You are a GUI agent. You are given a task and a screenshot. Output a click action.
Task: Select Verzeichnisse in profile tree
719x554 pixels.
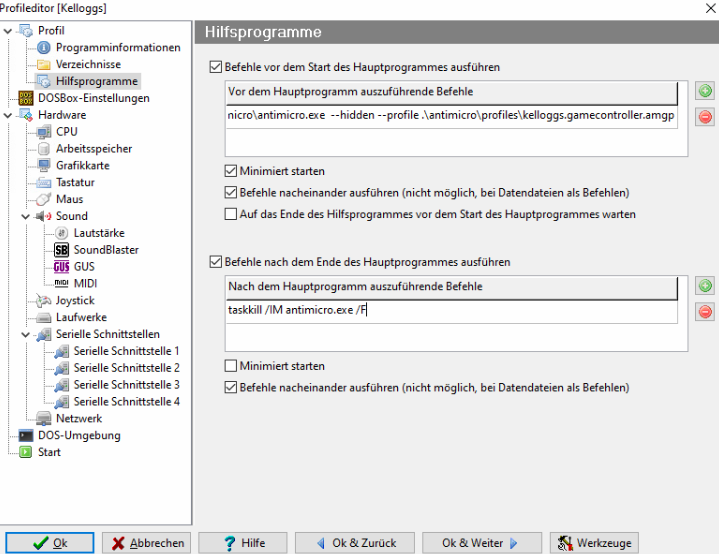pyautogui.click(x=88, y=64)
